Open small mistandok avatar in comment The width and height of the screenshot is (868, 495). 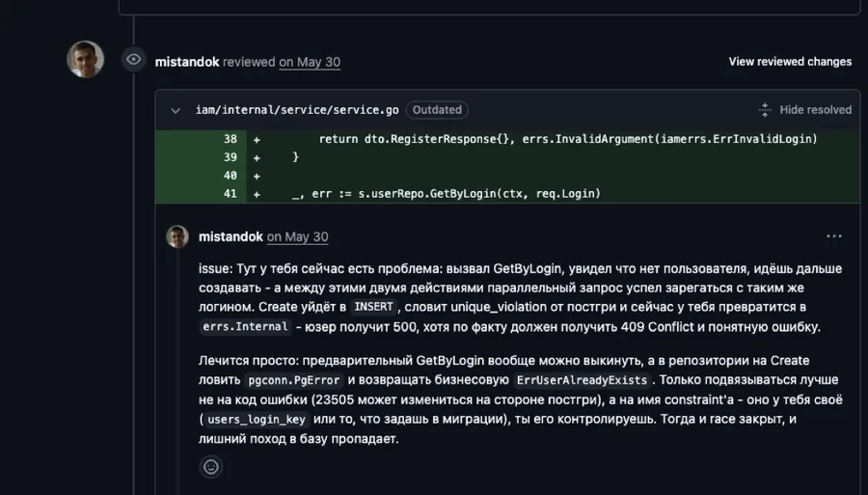(177, 236)
